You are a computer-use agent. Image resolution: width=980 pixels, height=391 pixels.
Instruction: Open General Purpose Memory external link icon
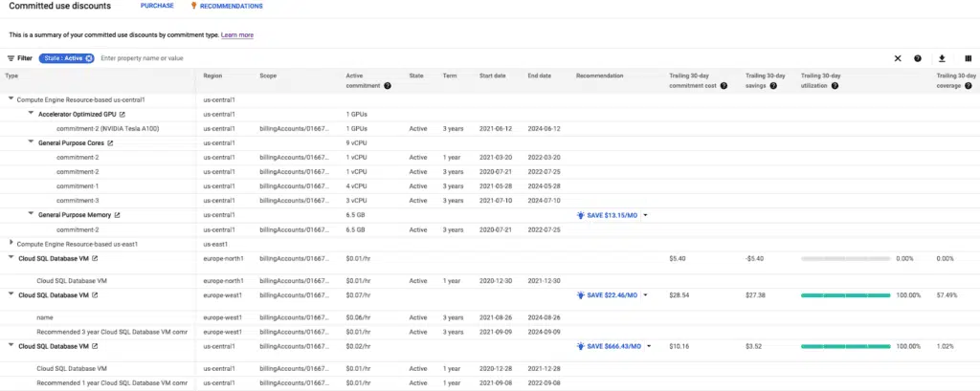click(117, 215)
